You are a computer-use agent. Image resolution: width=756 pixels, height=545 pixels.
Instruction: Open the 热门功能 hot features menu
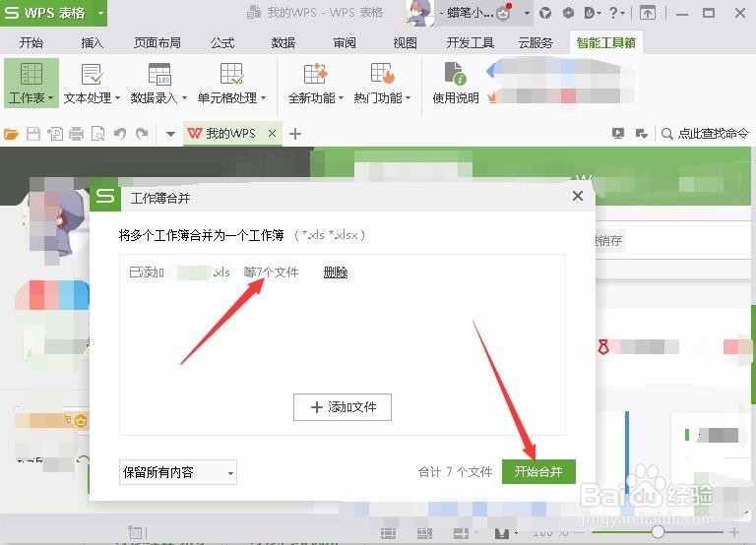click(x=382, y=84)
